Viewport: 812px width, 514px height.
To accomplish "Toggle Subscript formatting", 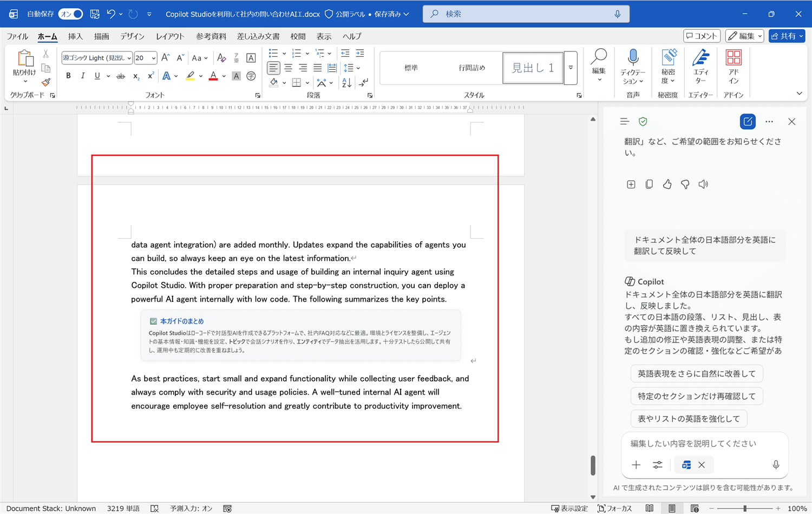I will click(136, 76).
